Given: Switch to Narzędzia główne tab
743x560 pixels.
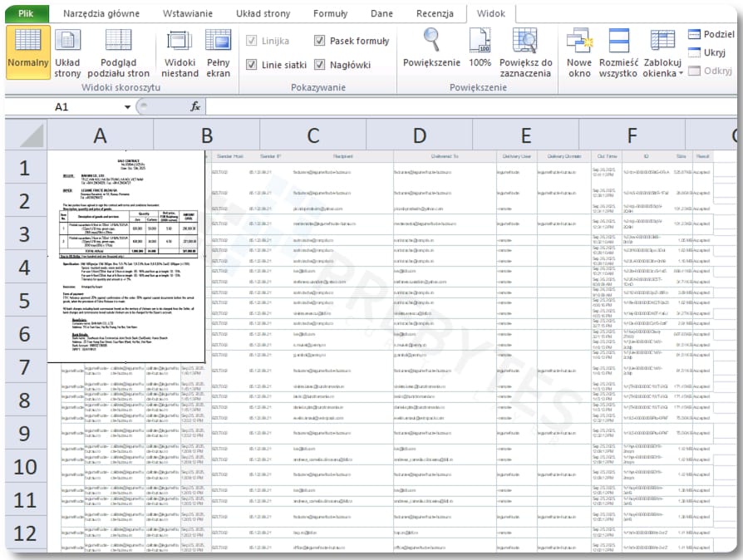Looking at the screenshot, I should coord(101,13).
